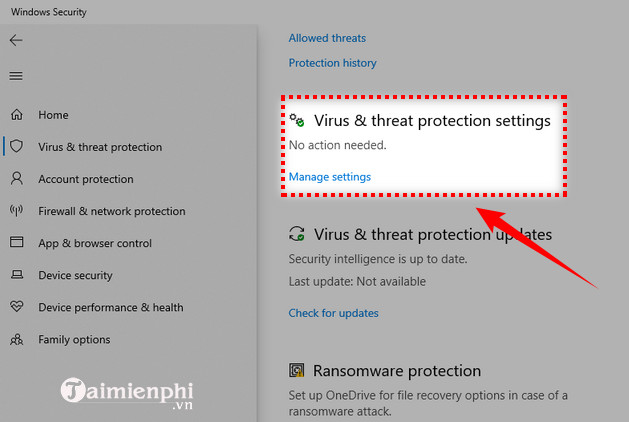
Task: Click the Ransomware protection icon
Action: point(297,371)
